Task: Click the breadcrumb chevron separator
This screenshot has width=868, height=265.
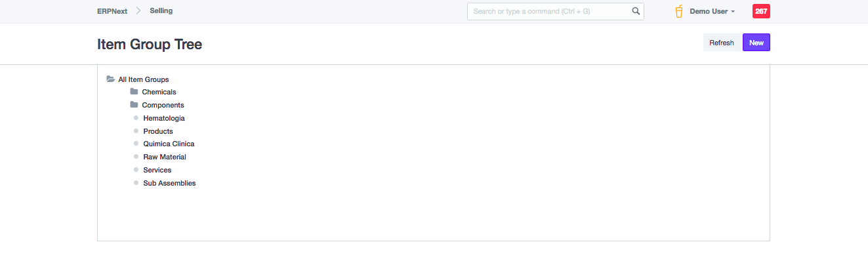Action: (138, 11)
